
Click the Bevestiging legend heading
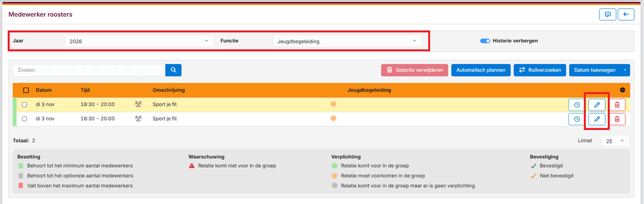coord(544,157)
